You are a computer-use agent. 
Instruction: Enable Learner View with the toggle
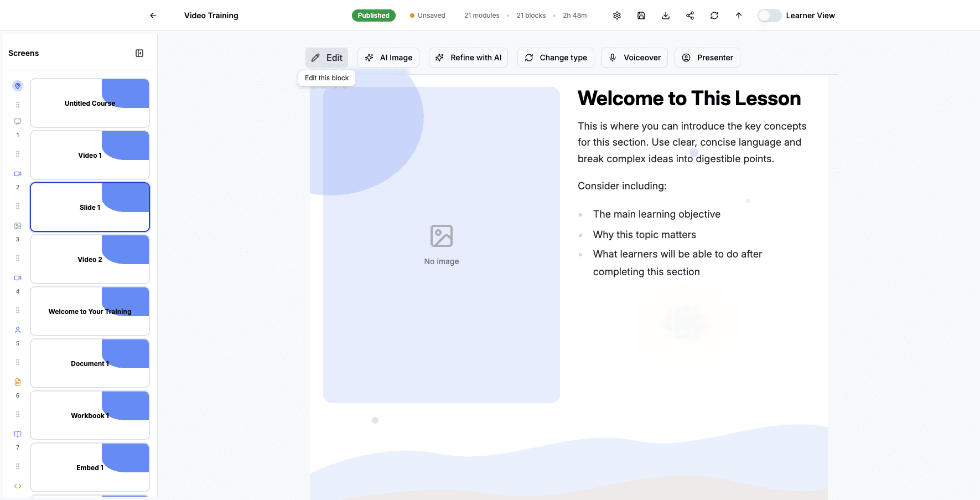coord(769,16)
